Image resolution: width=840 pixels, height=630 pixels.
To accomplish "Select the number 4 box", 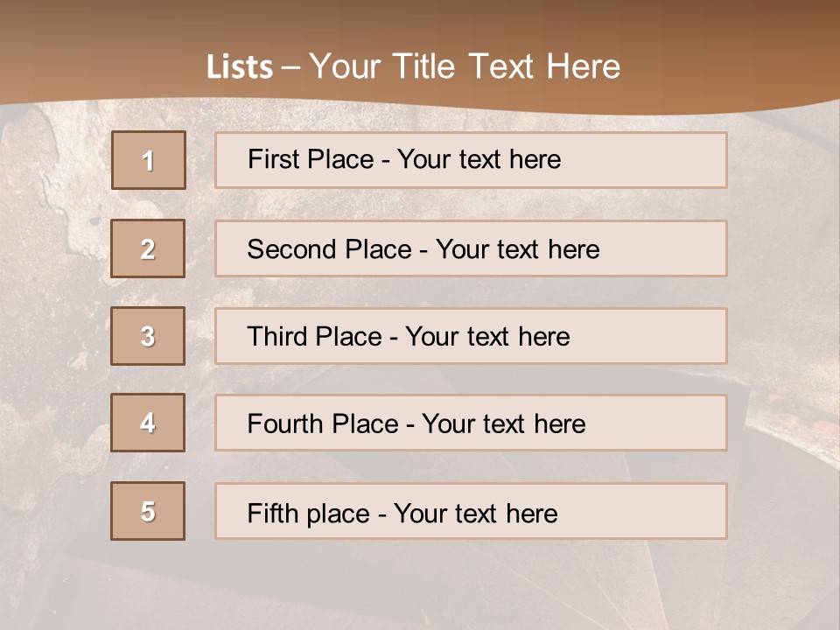I will point(149,423).
